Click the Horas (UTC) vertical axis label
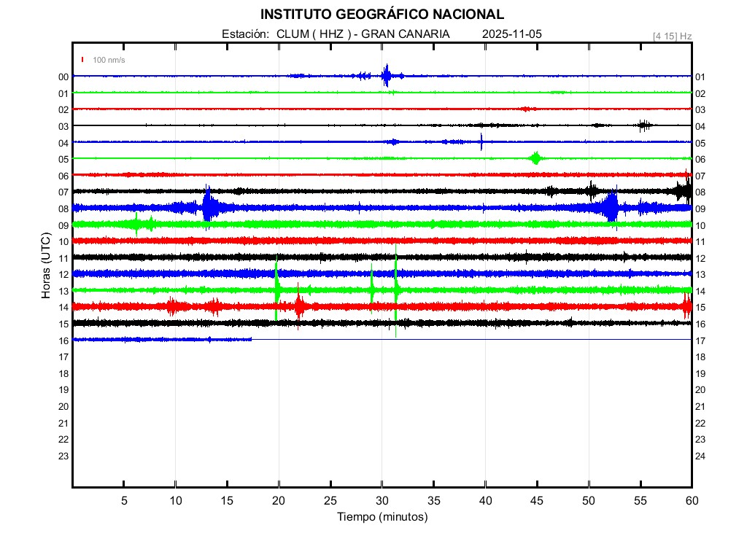 tap(45, 266)
